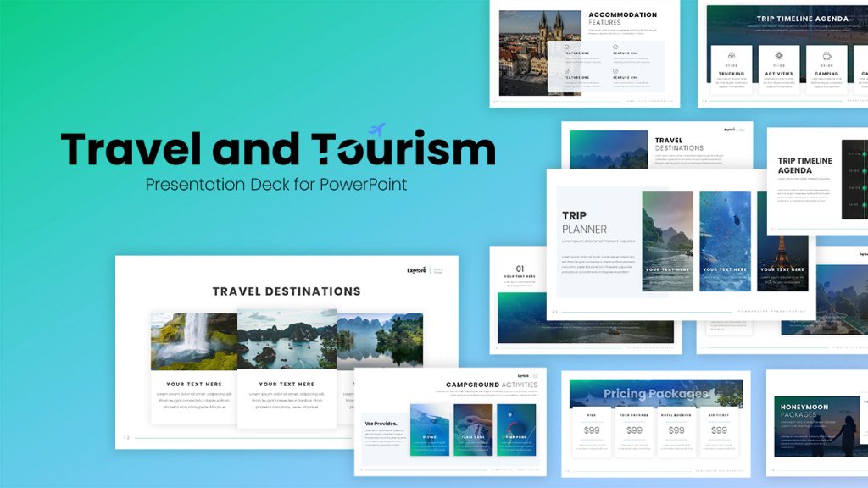
Task: Open the Honeymoon Packages slide
Action: [817, 424]
